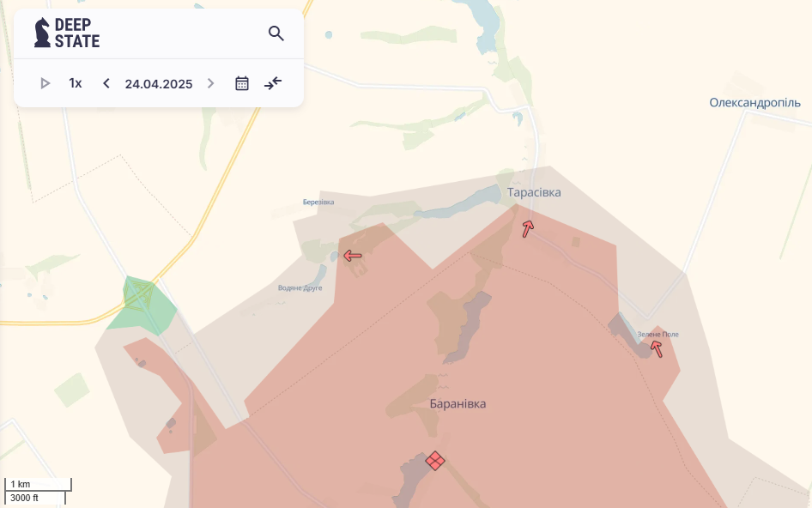
Task: Select the red arrow at Зелене Поле
Action: pyautogui.click(x=657, y=348)
